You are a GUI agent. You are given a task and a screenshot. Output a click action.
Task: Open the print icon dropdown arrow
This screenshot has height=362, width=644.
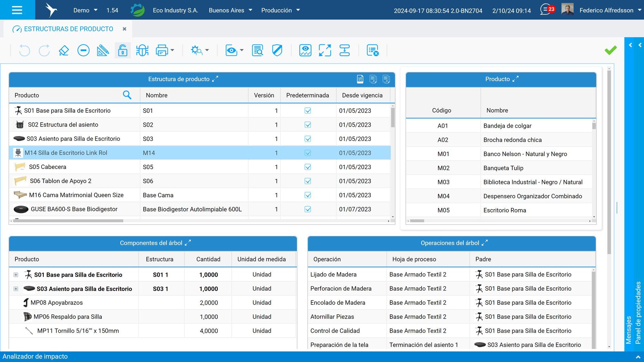(172, 50)
